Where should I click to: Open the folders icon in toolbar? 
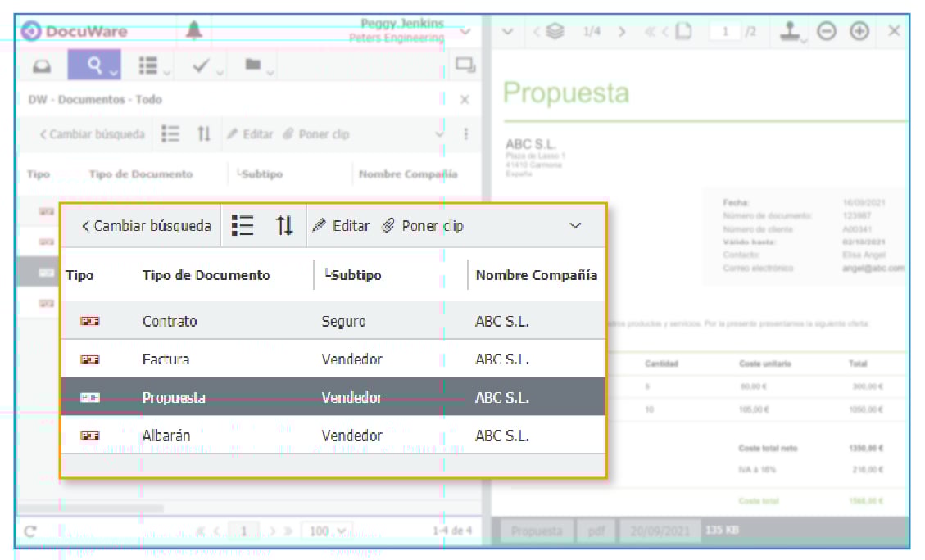(254, 65)
